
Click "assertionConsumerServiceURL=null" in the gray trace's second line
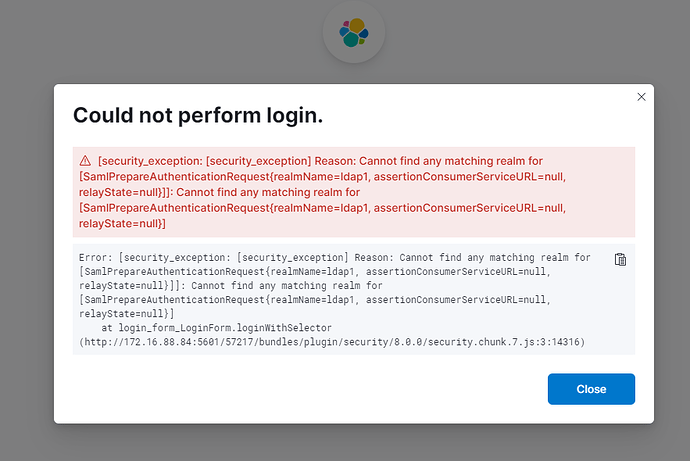tap(456, 271)
